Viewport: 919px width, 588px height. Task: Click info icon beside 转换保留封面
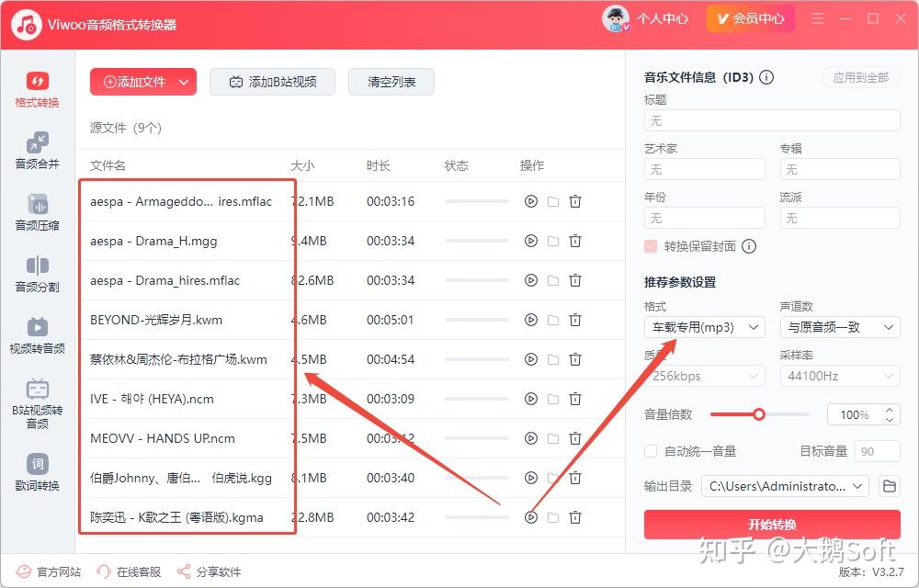point(749,246)
